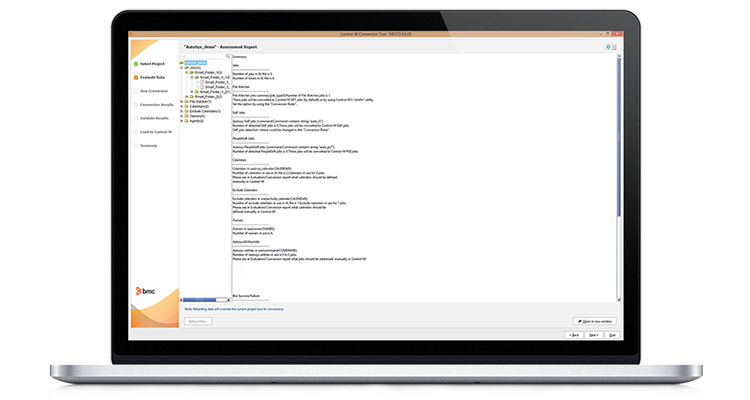
Task: Click the Agents(2) folder icon
Action: pyautogui.click(x=186, y=120)
